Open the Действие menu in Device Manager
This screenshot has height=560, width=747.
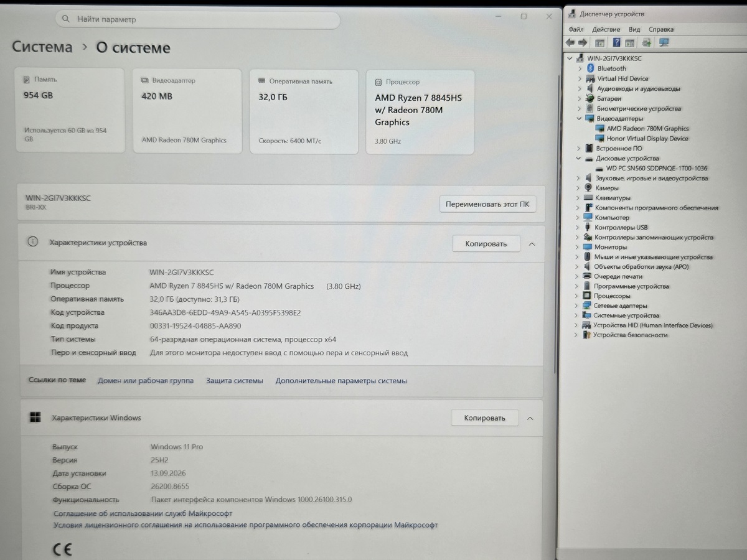pos(606,29)
